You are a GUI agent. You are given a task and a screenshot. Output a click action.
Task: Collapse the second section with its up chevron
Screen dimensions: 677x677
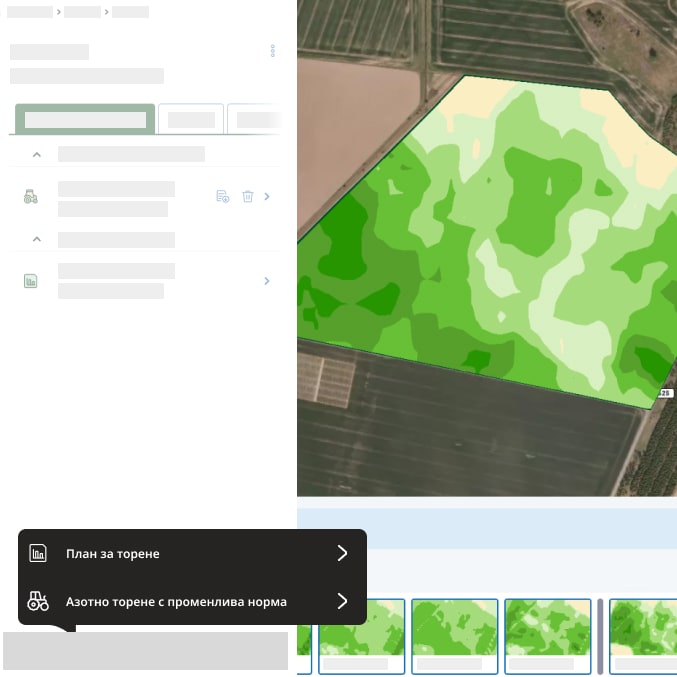click(37, 240)
